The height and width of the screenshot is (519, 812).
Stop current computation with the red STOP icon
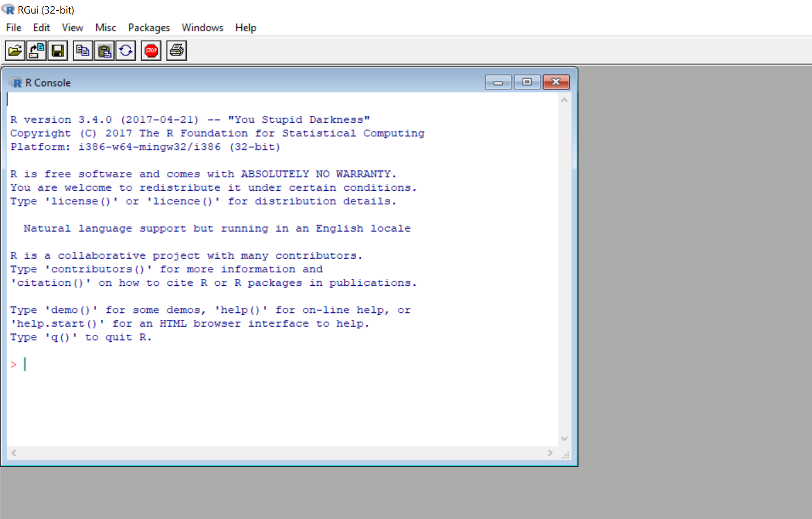click(151, 51)
